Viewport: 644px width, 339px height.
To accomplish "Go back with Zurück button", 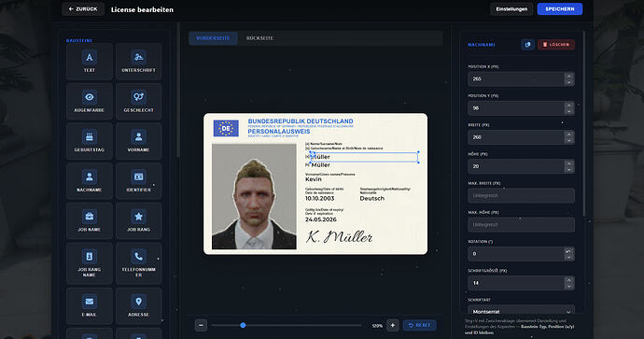I will (83, 9).
